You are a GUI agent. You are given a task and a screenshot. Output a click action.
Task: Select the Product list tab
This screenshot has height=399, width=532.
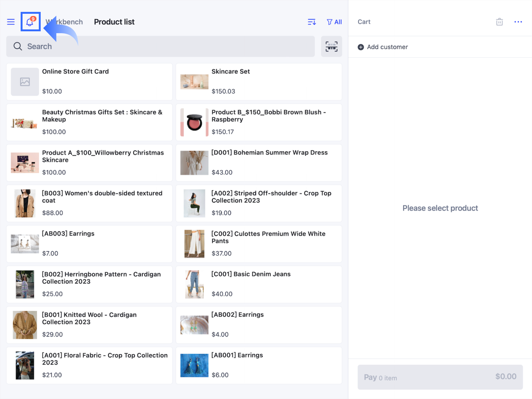(x=114, y=22)
